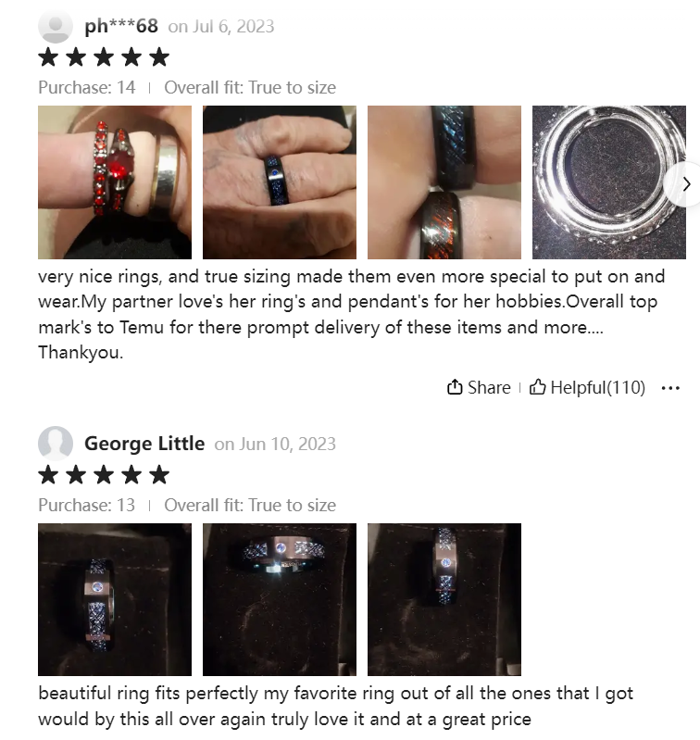Click Helpful(110) text
700x740 pixels.
[597, 387]
